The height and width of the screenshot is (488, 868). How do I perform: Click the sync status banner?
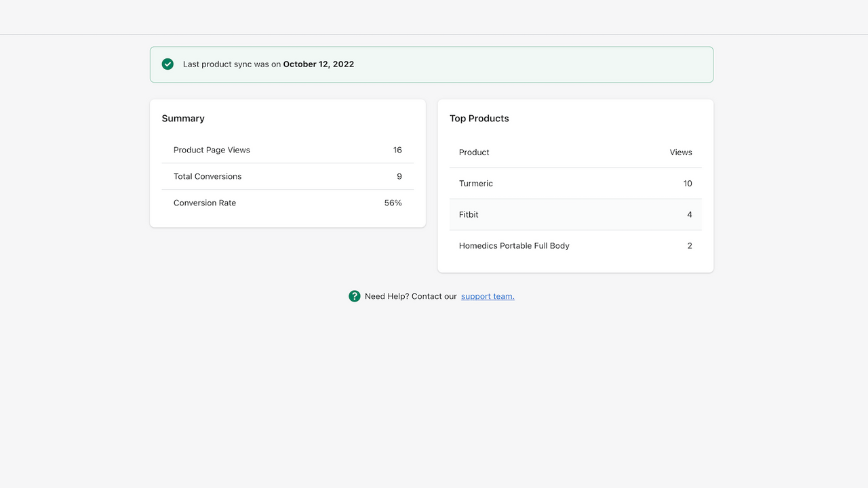[431, 64]
